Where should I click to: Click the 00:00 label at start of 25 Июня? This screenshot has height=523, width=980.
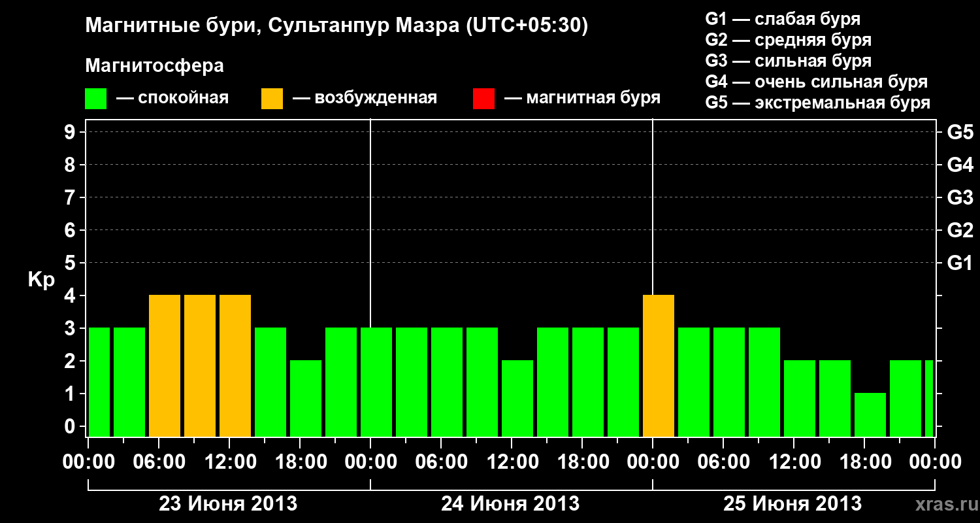click(653, 462)
